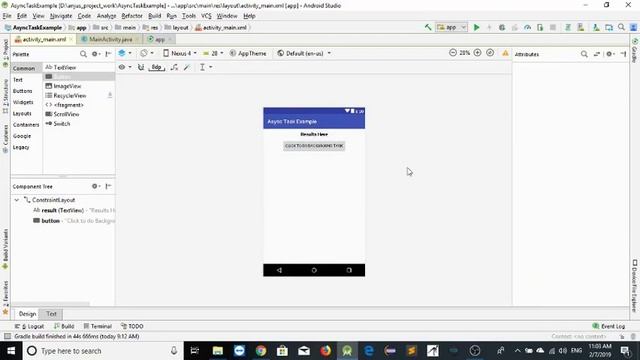
Task: Select the Containers palette category
Action: (26, 124)
